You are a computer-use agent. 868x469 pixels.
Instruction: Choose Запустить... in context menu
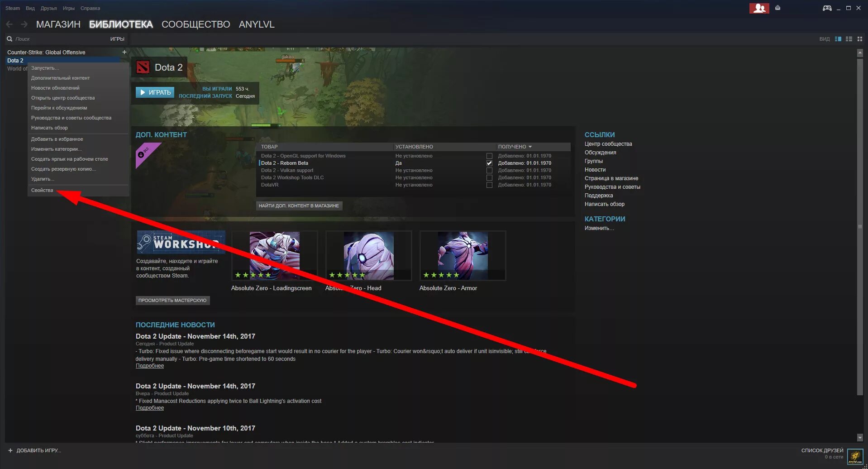pos(78,68)
